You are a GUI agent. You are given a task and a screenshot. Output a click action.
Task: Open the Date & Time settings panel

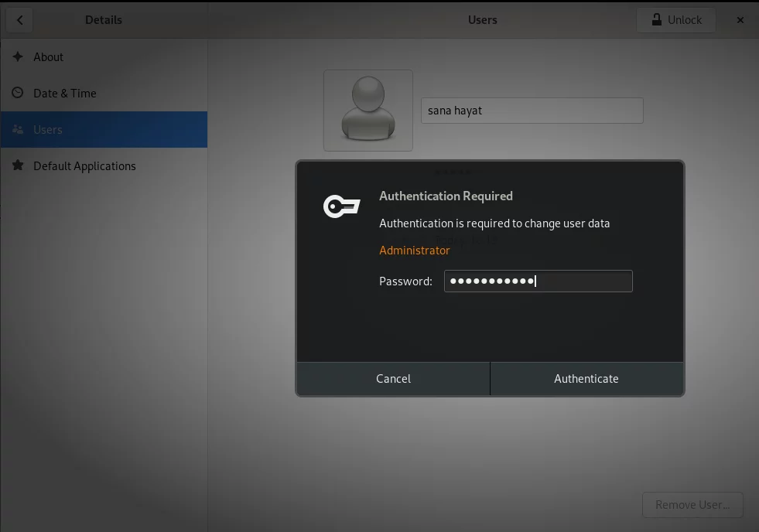(x=104, y=94)
